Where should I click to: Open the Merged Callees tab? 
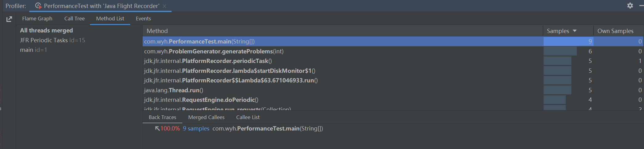(206, 117)
